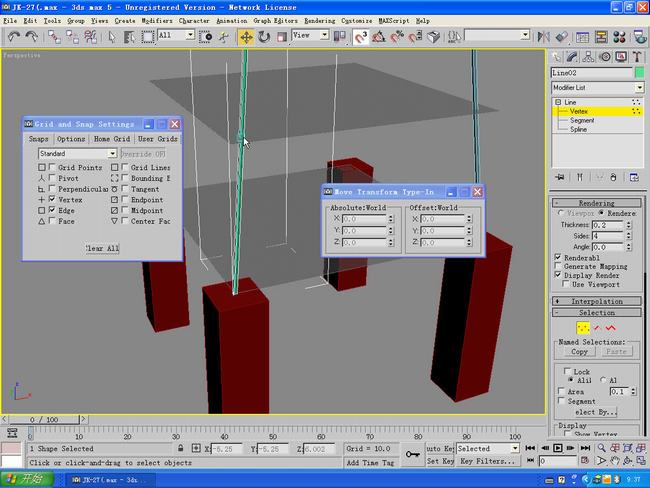
Task: Collapse the Line stack tree node
Action: 558,102
